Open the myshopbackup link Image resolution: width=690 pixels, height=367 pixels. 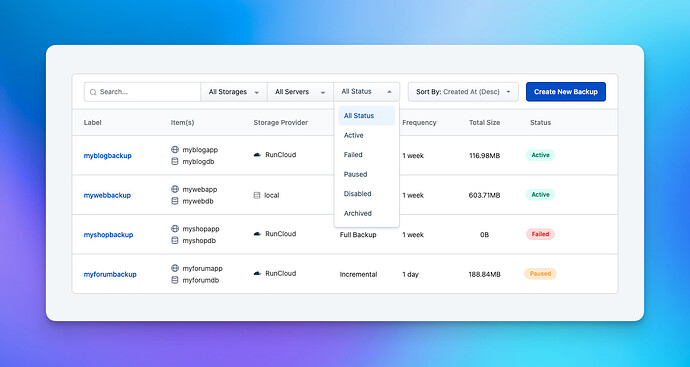[x=108, y=235]
